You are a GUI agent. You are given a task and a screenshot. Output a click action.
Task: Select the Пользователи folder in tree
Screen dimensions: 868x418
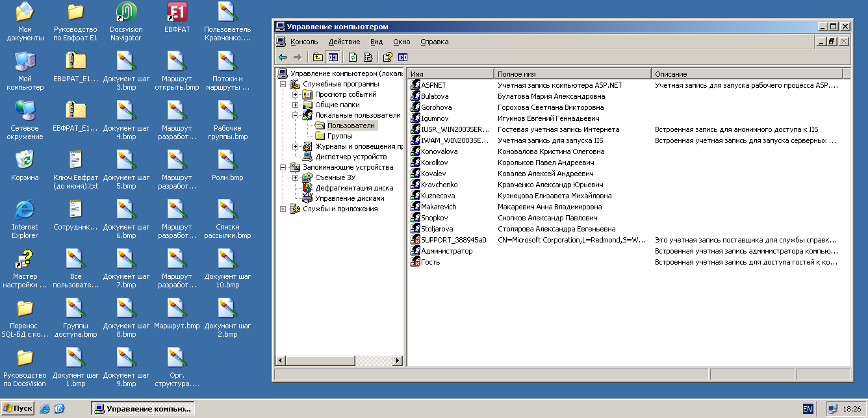pos(351,125)
